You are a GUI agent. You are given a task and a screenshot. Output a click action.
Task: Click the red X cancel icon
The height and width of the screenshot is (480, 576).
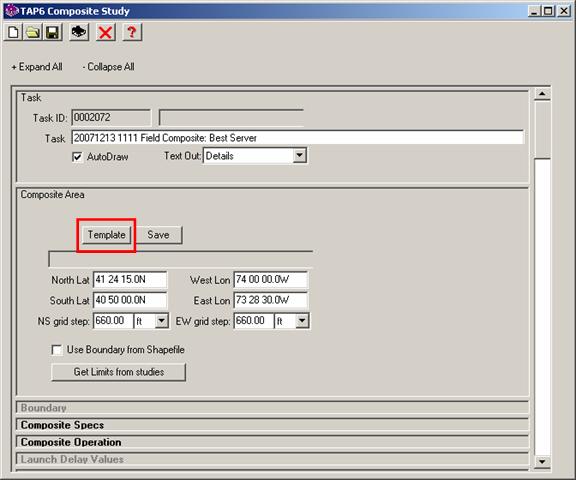tap(105, 32)
